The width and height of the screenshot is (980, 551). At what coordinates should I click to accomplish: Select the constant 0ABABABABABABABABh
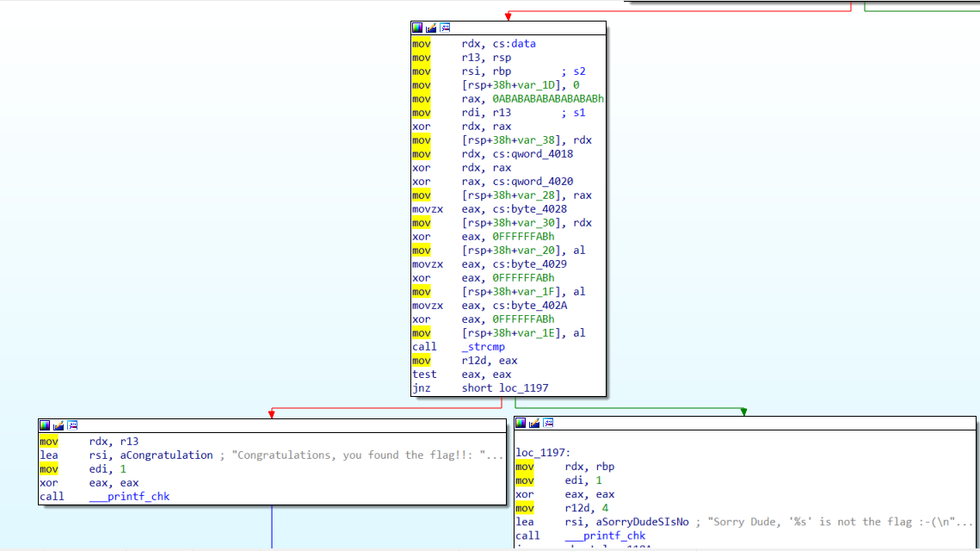[548, 99]
